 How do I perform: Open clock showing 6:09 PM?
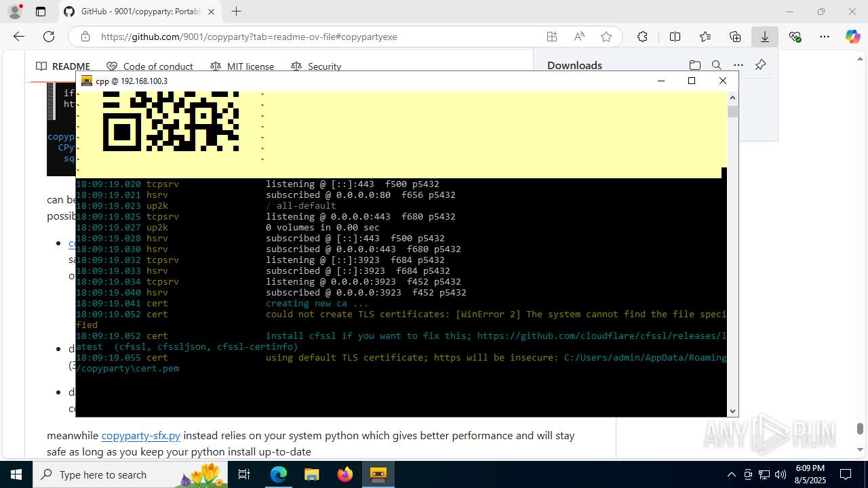809,474
